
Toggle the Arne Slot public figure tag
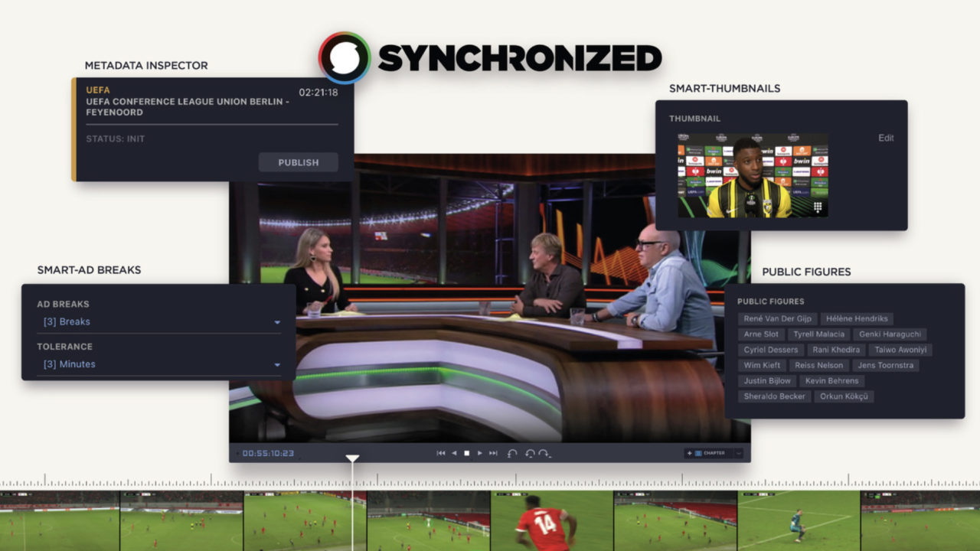(760, 334)
